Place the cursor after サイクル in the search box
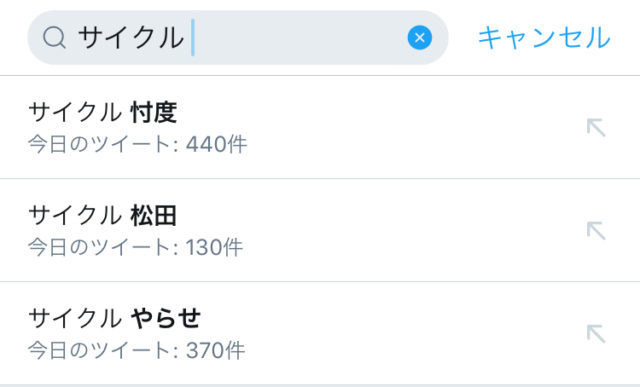This screenshot has height=387, width=640. point(193,38)
